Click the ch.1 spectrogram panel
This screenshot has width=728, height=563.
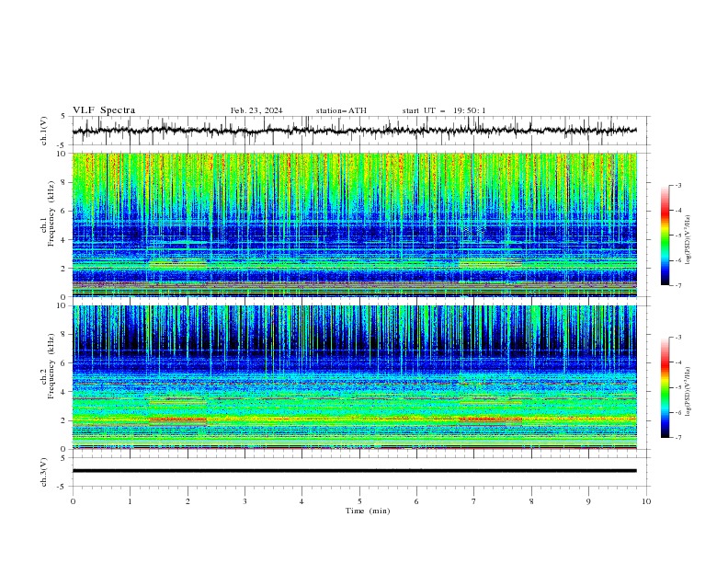tap(355, 224)
